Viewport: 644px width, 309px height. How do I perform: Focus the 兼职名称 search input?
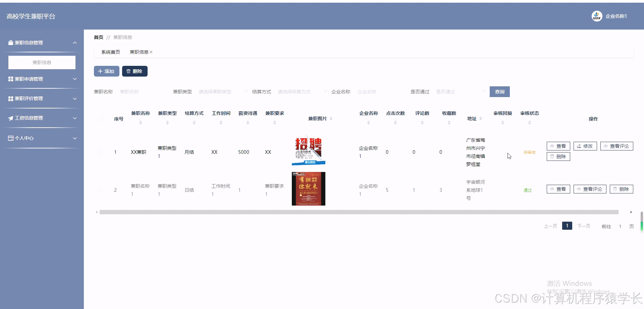click(143, 92)
